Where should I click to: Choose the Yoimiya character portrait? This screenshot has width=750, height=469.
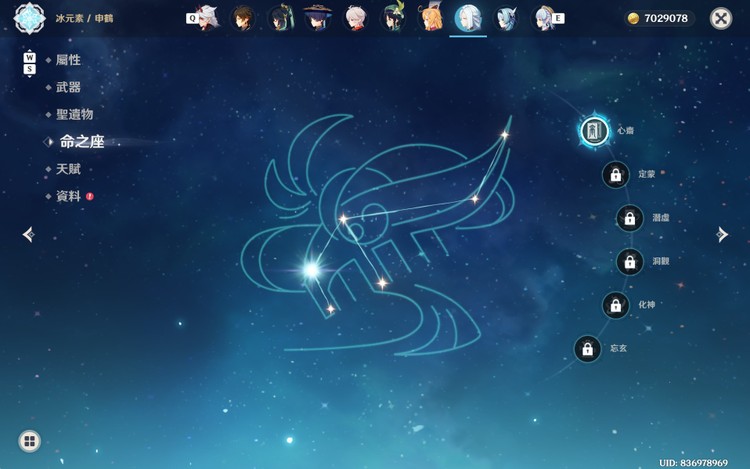(x=430, y=17)
